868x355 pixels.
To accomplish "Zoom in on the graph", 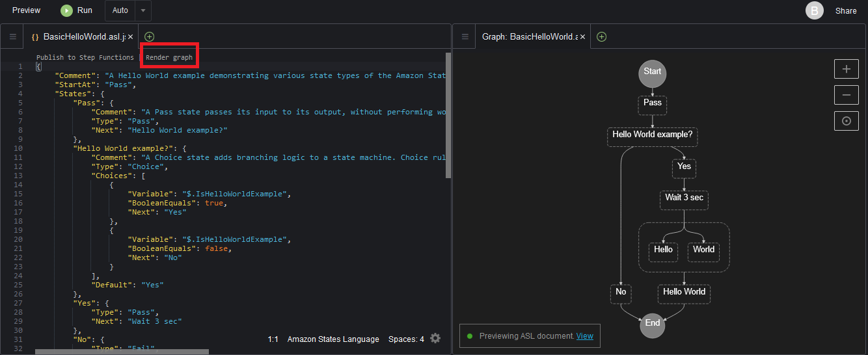I will [846, 69].
